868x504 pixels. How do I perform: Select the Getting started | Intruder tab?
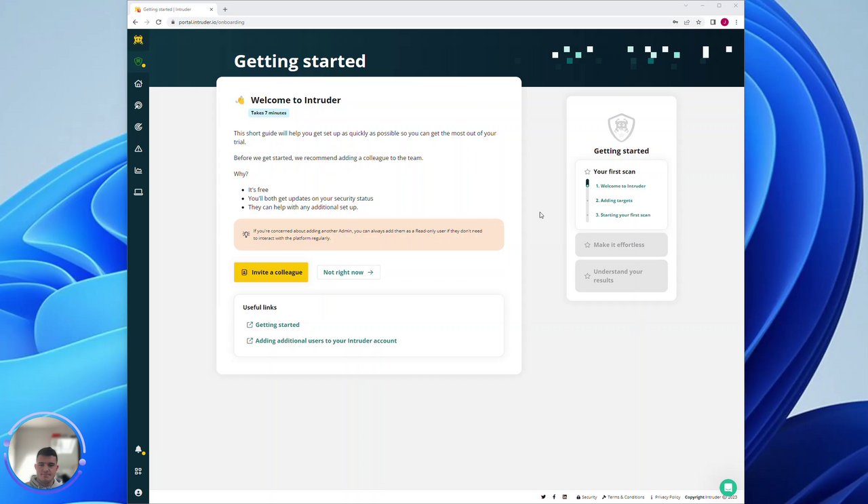pyautogui.click(x=173, y=9)
